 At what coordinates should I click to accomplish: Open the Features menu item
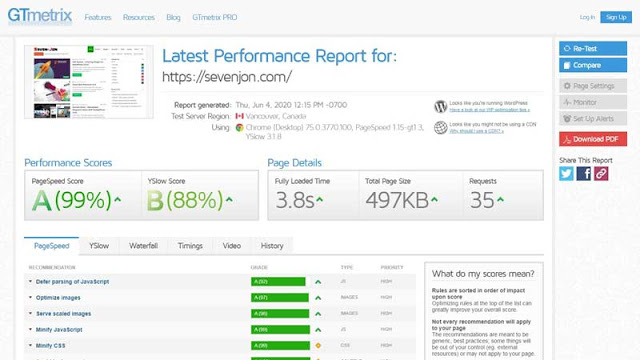click(98, 17)
